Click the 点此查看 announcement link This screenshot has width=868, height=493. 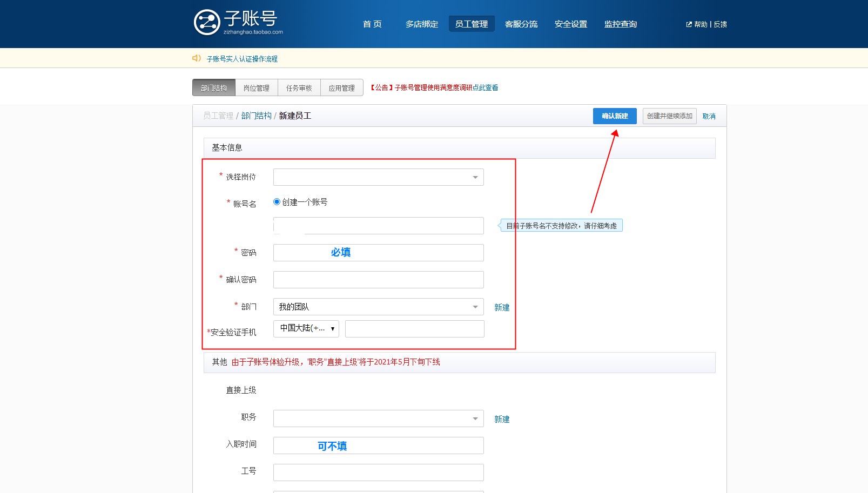(x=486, y=87)
